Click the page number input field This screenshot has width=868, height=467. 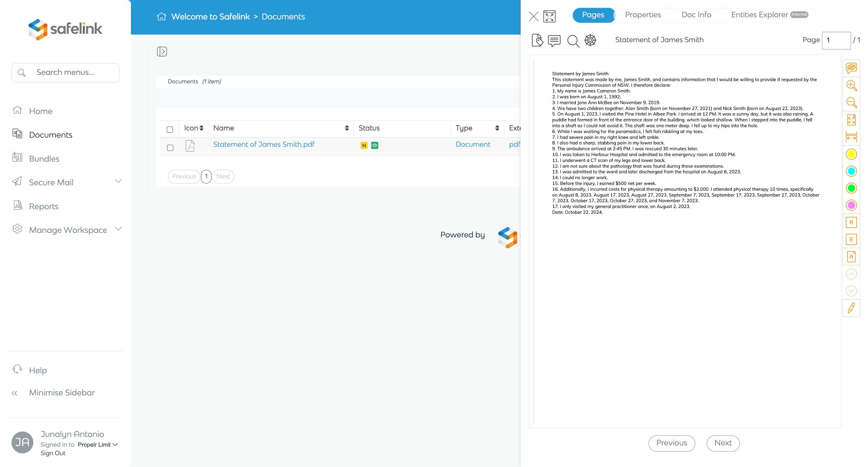pos(836,40)
